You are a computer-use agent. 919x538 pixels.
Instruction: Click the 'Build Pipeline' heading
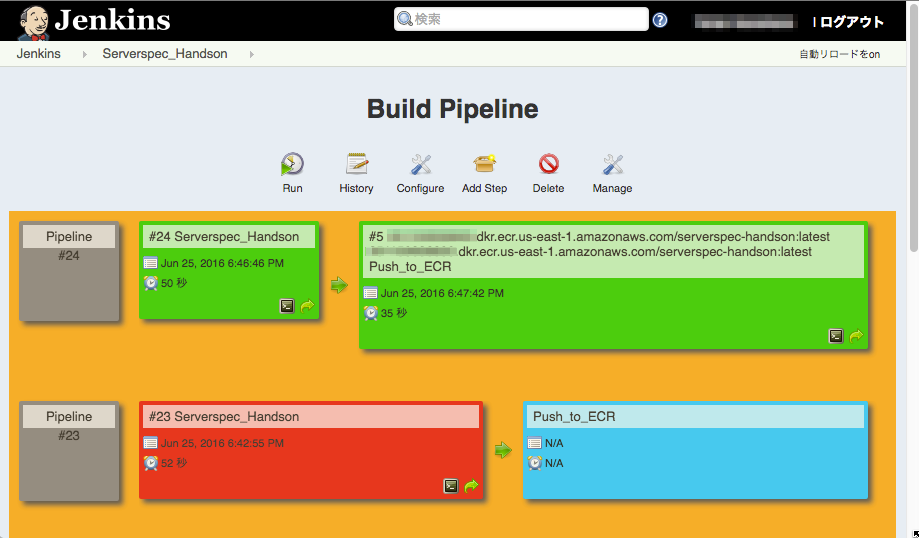[452, 109]
